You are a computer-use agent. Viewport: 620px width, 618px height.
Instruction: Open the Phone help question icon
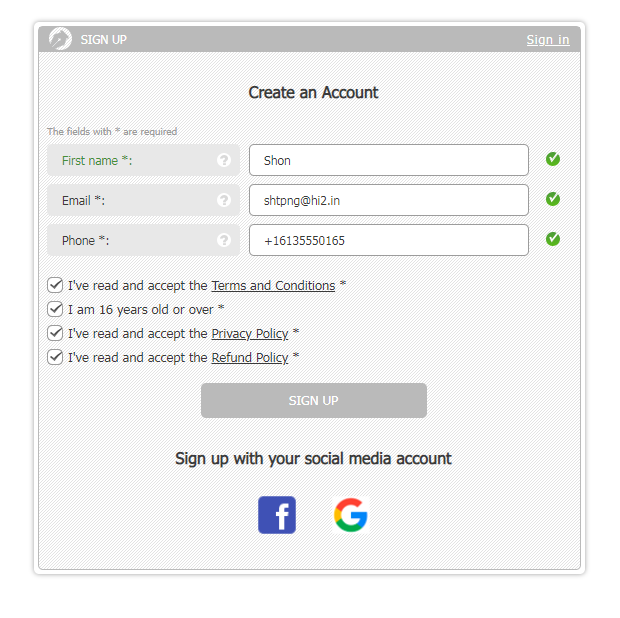(224, 240)
